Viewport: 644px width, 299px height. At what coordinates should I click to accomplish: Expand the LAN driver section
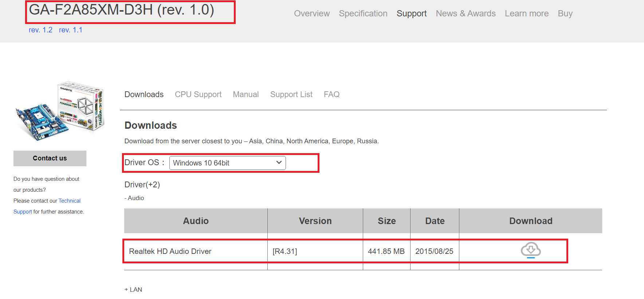pyautogui.click(x=133, y=290)
